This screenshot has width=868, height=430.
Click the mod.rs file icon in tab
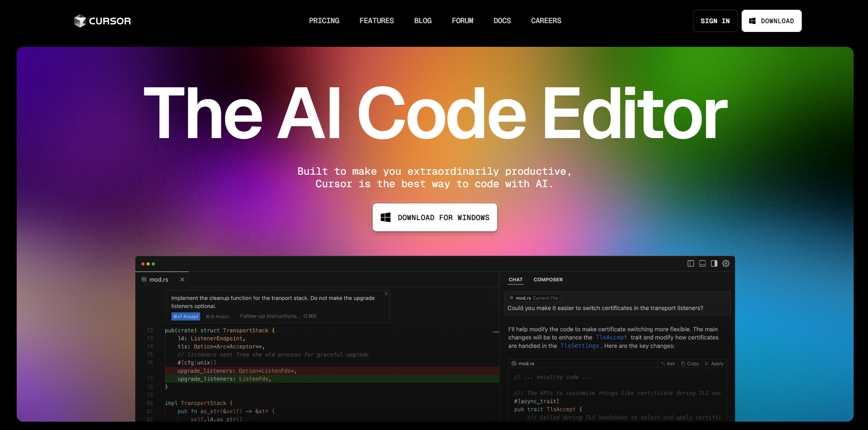(x=144, y=279)
